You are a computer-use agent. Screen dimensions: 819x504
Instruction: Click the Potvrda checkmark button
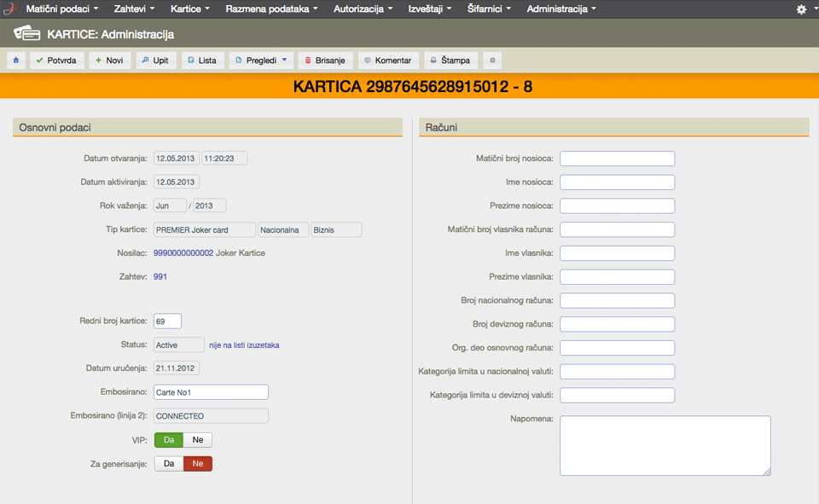coord(57,61)
